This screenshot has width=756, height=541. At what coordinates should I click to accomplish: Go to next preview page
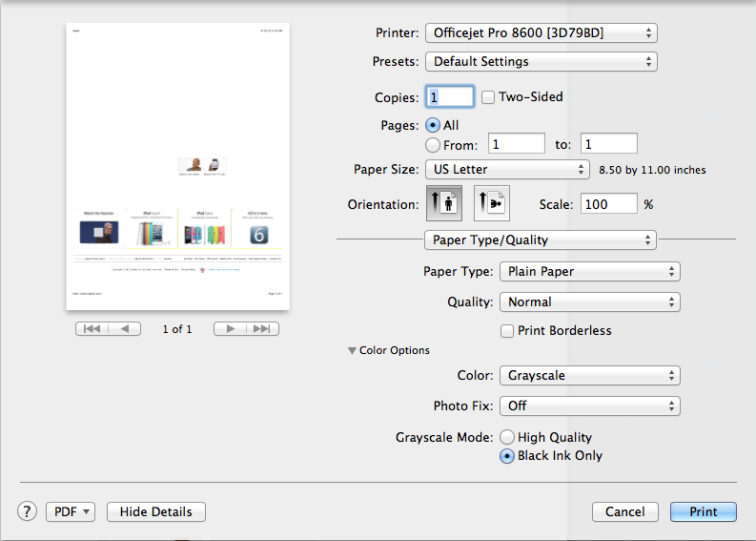coord(230,329)
